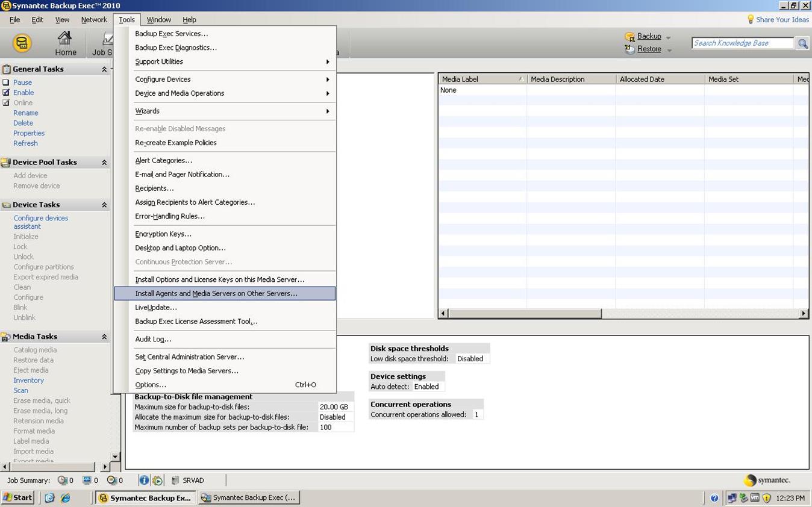Click the network connections tray icon
The image size is (812, 507).
tap(732, 498)
